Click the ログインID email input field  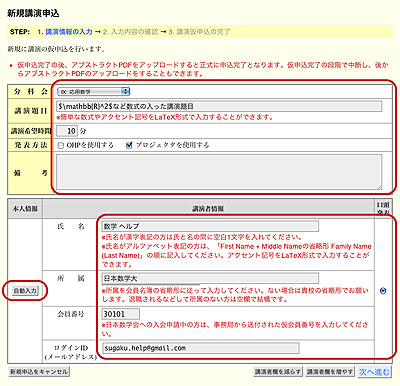pos(201,348)
